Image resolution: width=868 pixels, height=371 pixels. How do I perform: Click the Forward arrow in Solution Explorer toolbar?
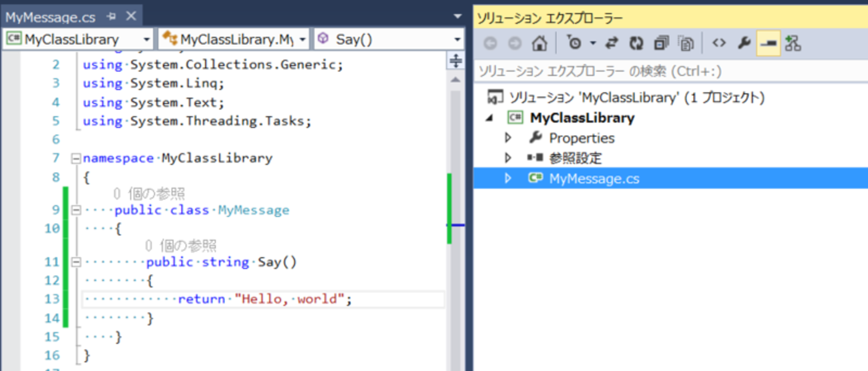pos(515,44)
